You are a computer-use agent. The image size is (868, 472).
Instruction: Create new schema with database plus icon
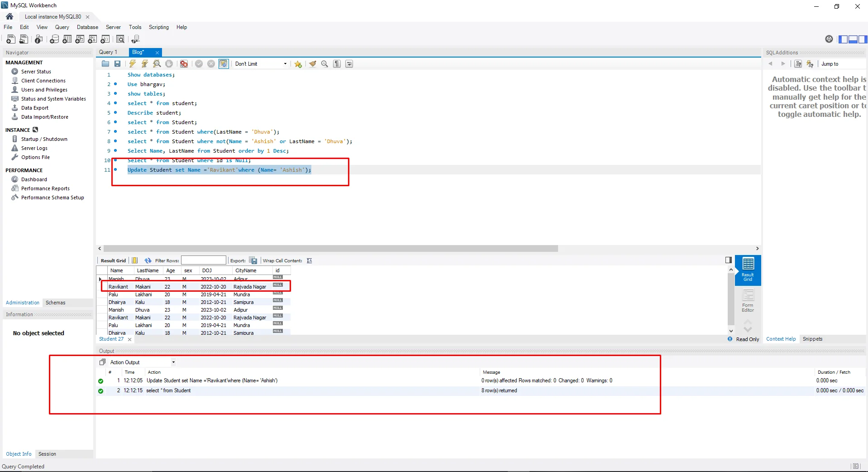(x=54, y=39)
